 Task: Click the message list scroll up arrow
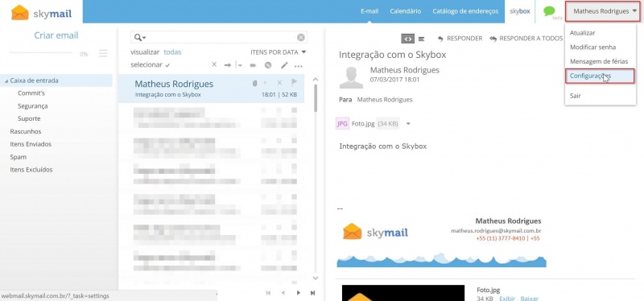pyautogui.click(x=316, y=79)
